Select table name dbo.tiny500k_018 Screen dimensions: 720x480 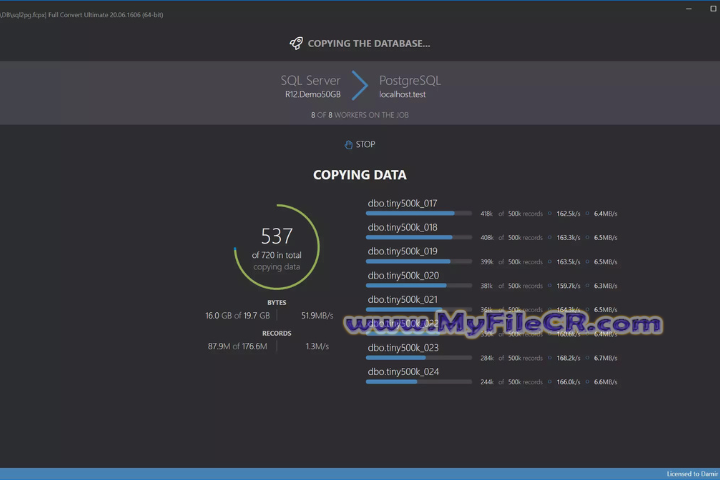click(x=402, y=227)
